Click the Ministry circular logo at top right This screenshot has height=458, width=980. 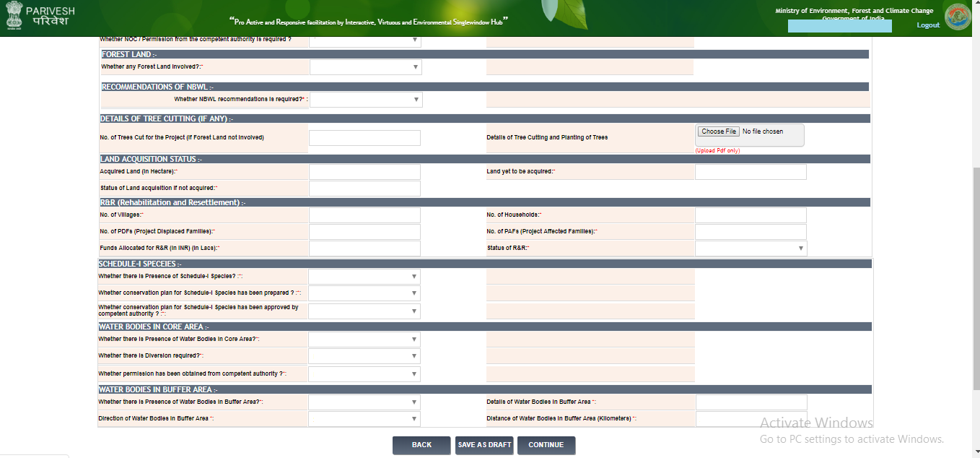point(958,18)
